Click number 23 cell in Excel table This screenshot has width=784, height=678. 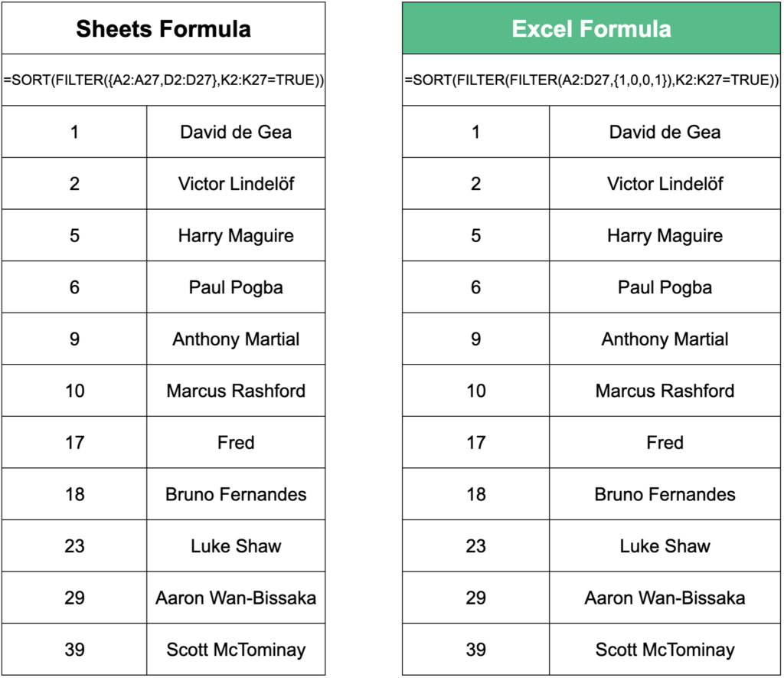[475, 546]
